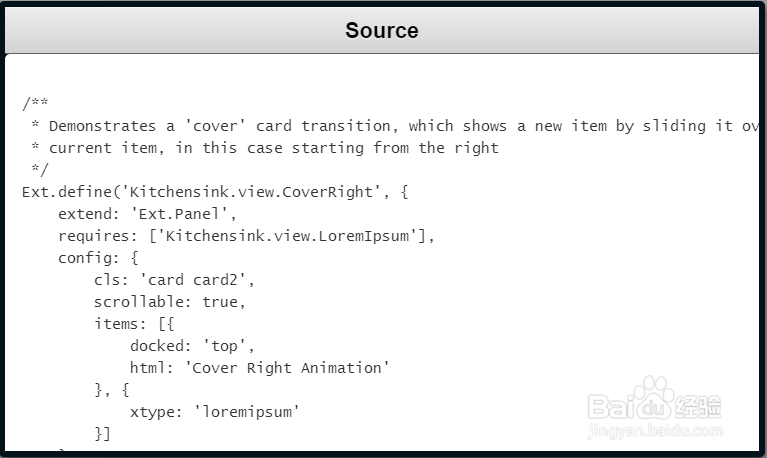767x458 pixels.
Task: Click the comment closing '*/' line
Action: click(x=39, y=170)
